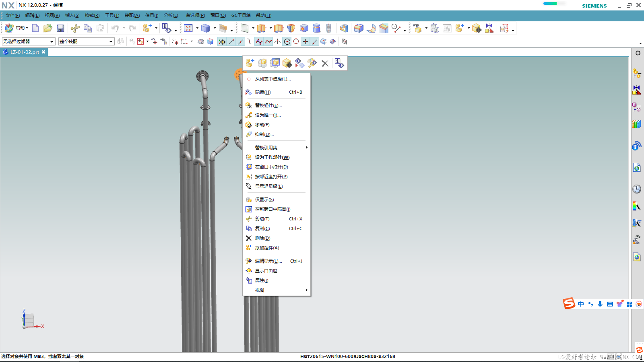Create a new file with New icon
Image resolution: width=644 pixels, height=362 pixels.
click(x=35, y=28)
